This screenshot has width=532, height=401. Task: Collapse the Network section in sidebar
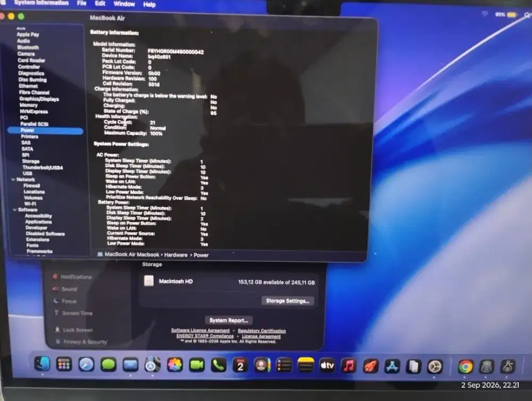pos(13,179)
